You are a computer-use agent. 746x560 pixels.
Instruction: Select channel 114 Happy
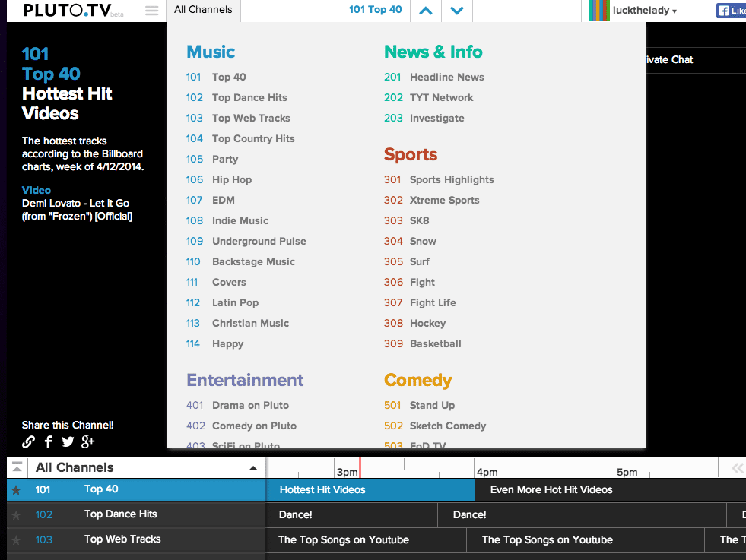tap(214, 343)
